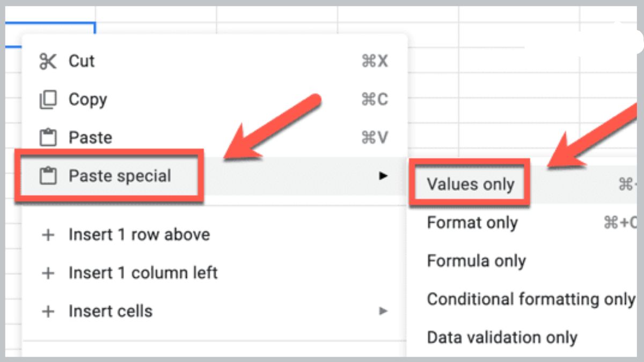The height and width of the screenshot is (362, 644).
Task: Choose Copy in the context menu
Action: tap(88, 100)
